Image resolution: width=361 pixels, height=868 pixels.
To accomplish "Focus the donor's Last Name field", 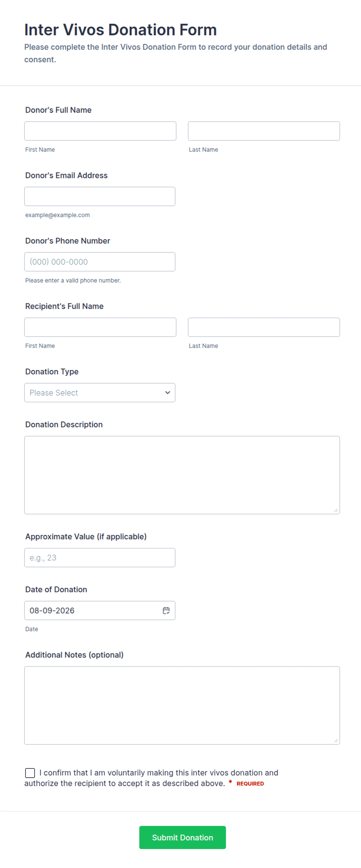I will (x=264, y=131).
